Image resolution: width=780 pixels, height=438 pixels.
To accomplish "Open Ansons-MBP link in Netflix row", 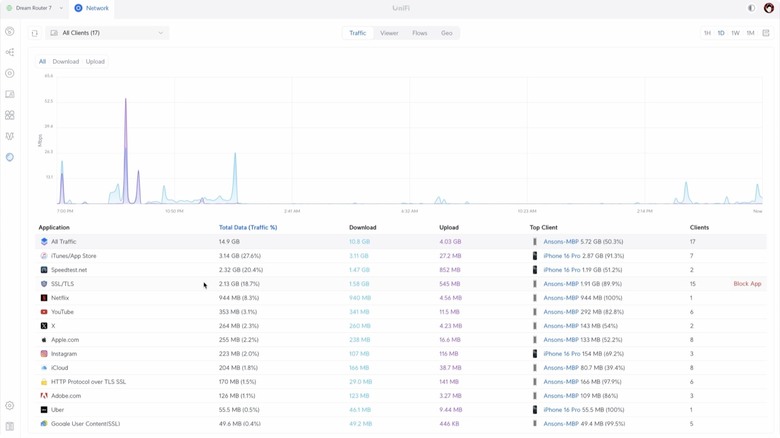I will point(561,298).
